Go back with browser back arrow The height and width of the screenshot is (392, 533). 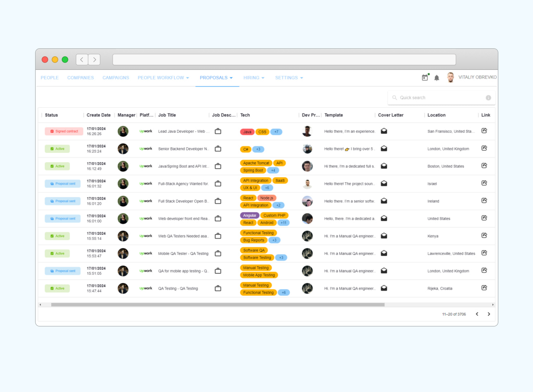point(82,60)
